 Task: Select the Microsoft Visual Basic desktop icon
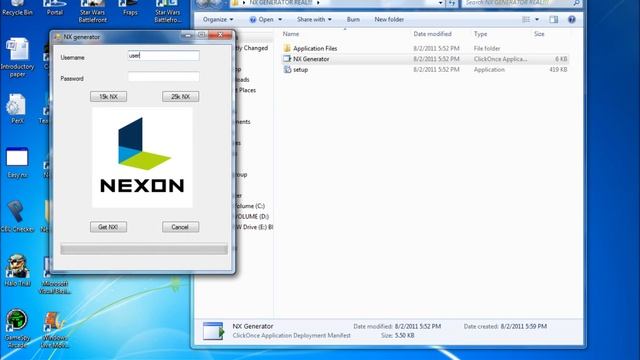click(x=55, y=275)
